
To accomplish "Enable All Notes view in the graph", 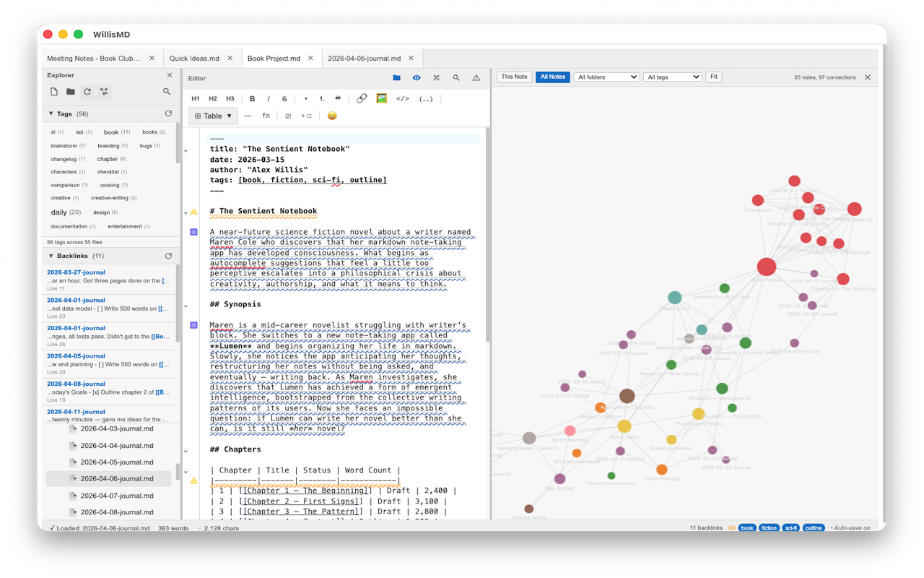I will 552,77.
